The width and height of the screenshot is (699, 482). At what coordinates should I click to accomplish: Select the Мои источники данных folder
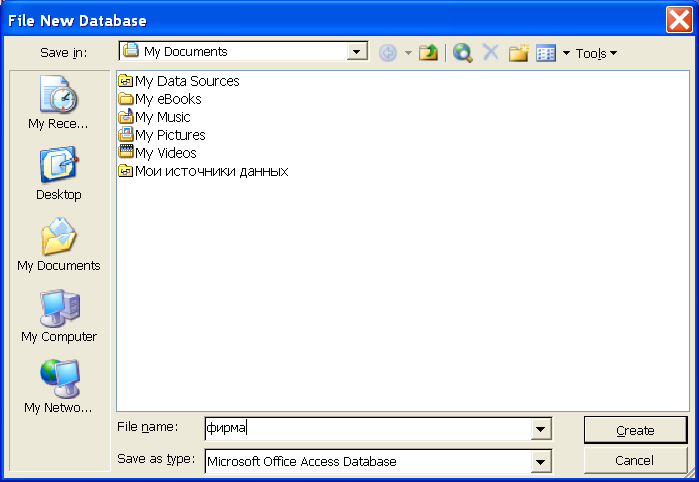[x=203, y=171]
